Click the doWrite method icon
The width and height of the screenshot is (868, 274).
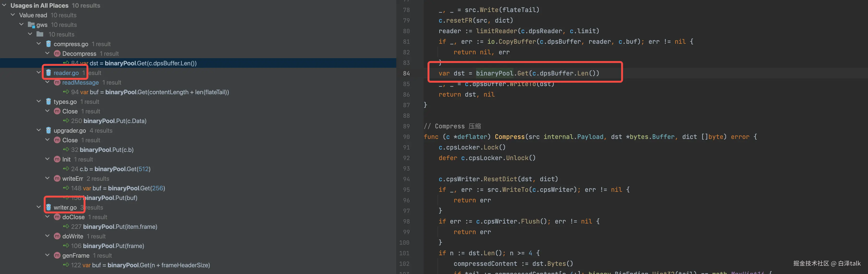57,236
